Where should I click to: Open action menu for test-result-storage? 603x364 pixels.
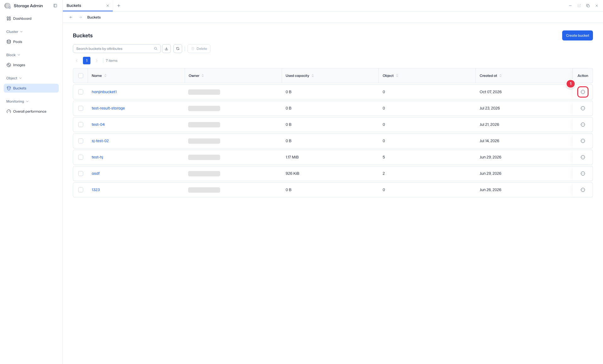click(x=583, y=108)
